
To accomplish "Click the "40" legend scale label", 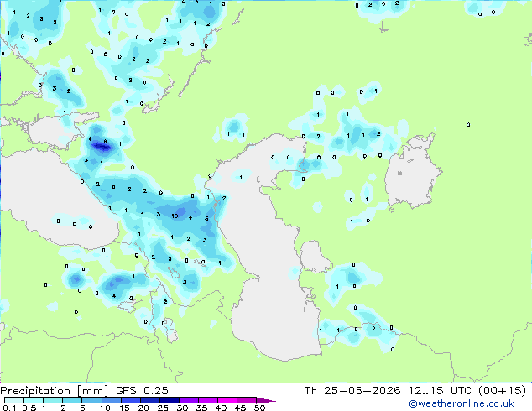I will click(x=221, y=408).
